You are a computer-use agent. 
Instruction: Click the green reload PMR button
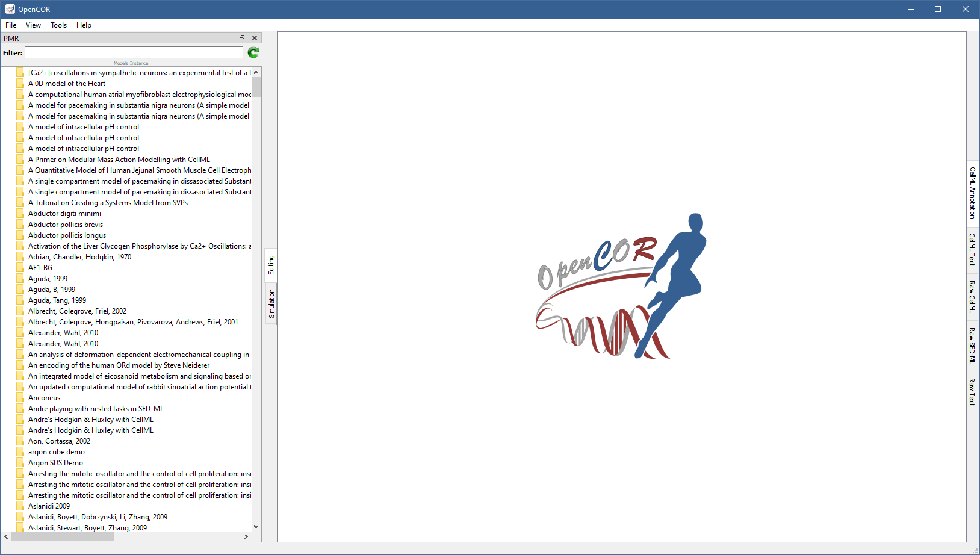tap(253, 53)
